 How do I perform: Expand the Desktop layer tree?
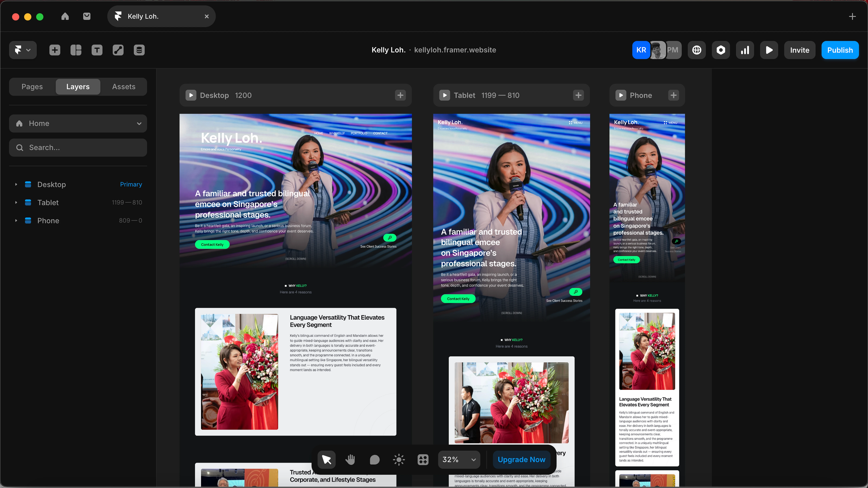point(16,184)
